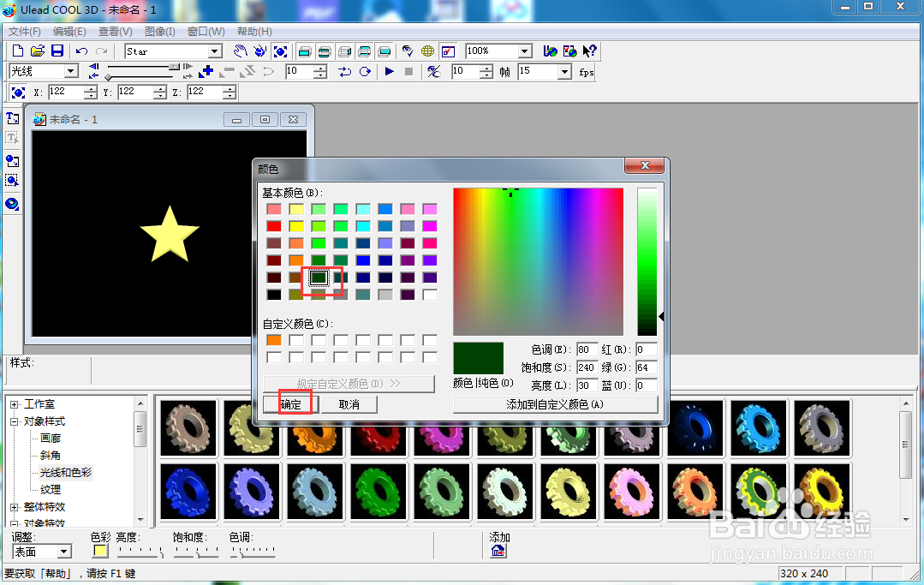Save the project with the floppy icon
The image size is (924, 585).
tap(57, 51)
